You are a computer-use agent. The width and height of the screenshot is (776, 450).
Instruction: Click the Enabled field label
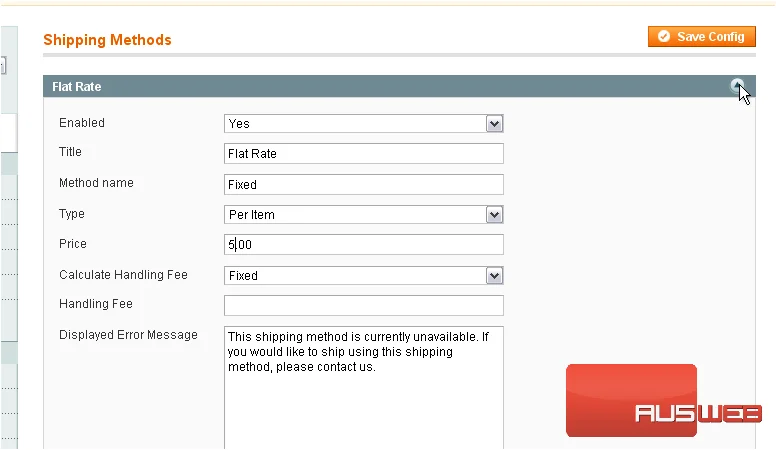82,123
